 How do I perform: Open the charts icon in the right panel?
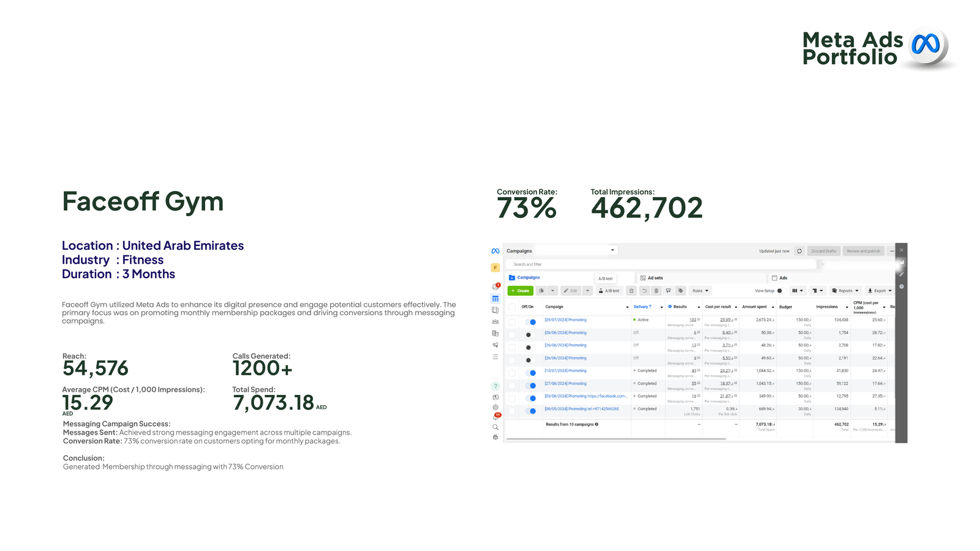click(902, 263)
